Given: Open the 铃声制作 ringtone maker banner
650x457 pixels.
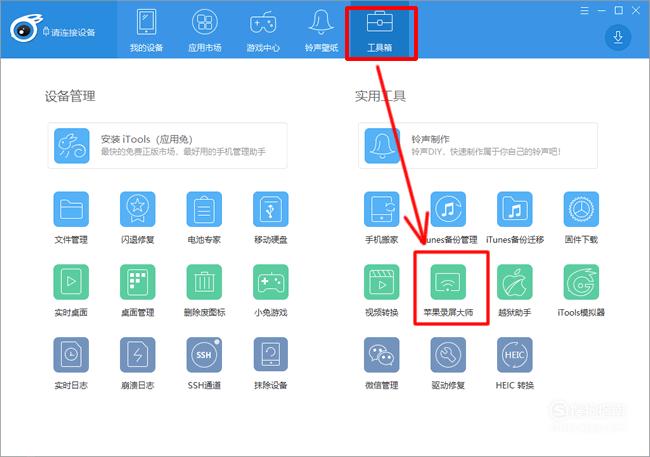Looking at the screenshot, I should pyautogui.click(x=478, y=146).
